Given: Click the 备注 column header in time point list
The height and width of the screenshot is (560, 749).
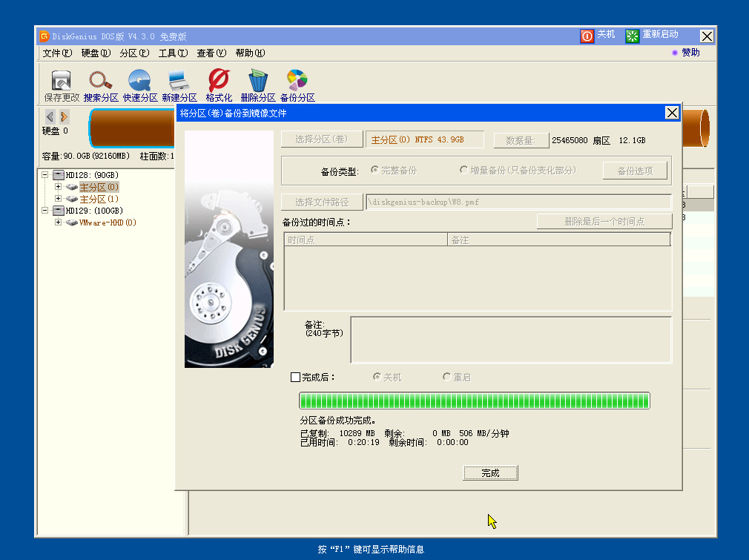Looking at the screenshot, I should tap(559, 240).
